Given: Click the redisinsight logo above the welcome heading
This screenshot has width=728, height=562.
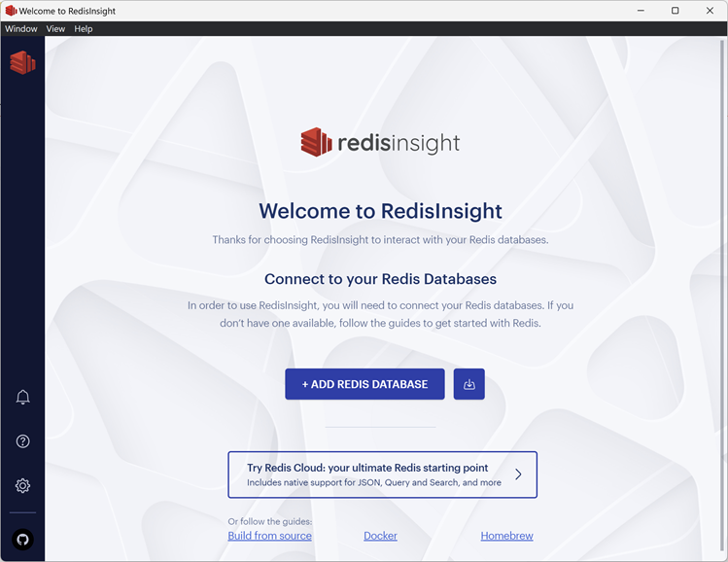Looking at the screenshot, I should [x=380, y=142].
